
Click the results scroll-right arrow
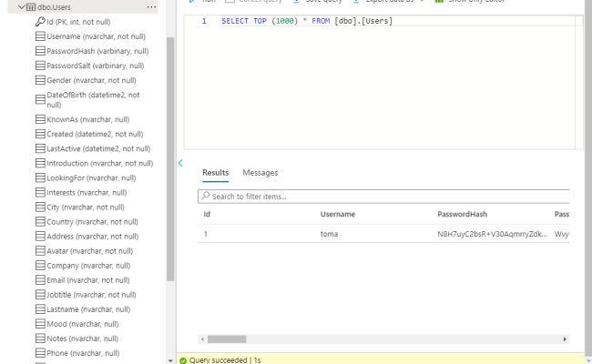point(565,339)
